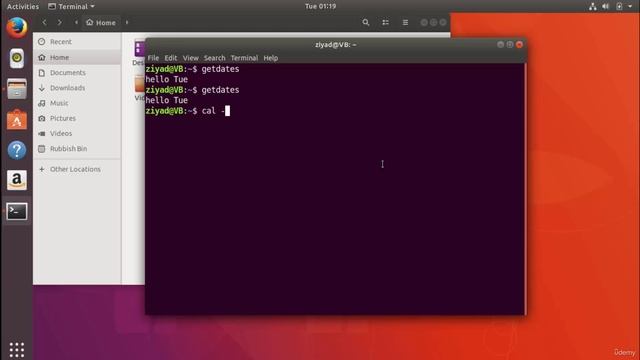
Task: Open Documents in Files sidebar
Action: (x=77, y=73)
